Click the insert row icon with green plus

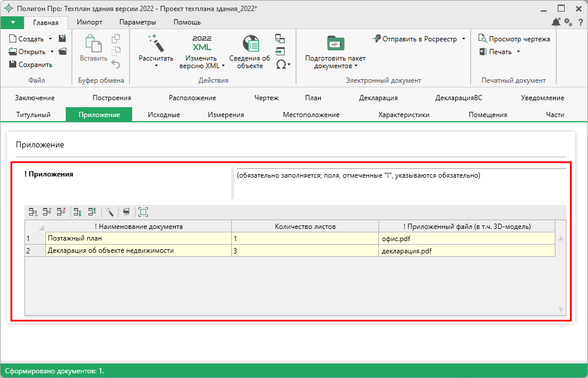click(x=48, y=212)
